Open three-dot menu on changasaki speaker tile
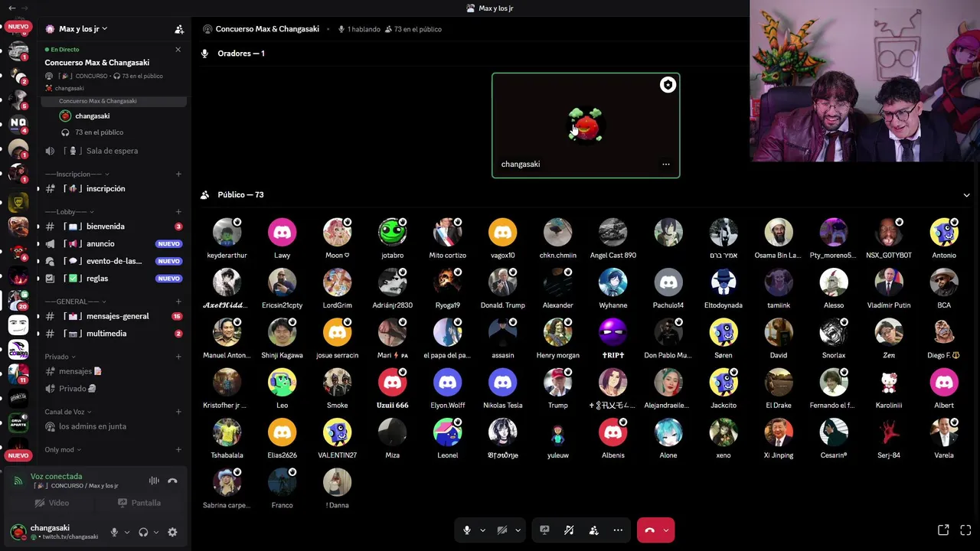The width and height of the screenshot is (980, 551). click(665, 164)
